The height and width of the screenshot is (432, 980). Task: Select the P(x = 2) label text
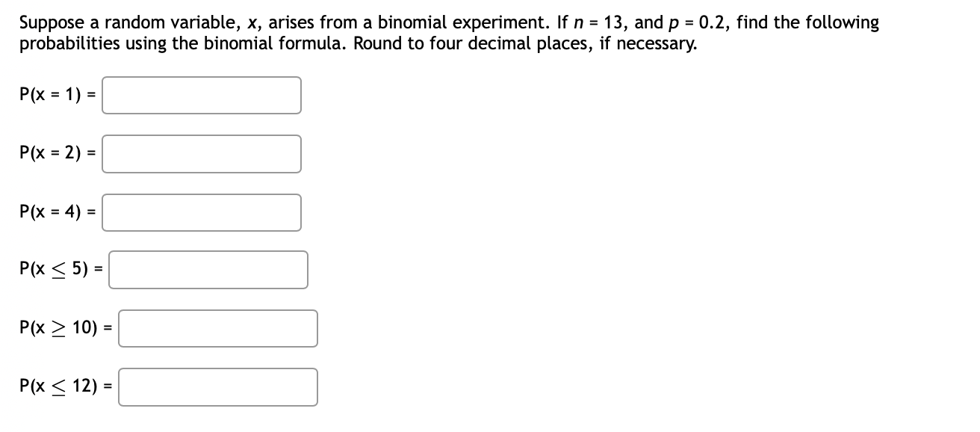(49, 153)
